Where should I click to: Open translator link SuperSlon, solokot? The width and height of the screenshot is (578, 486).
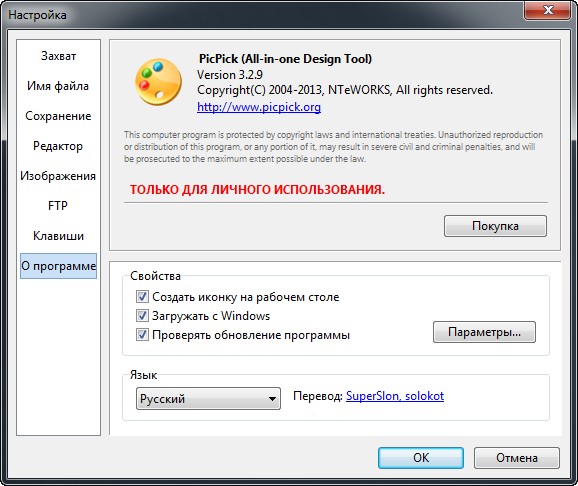[395, 396]
